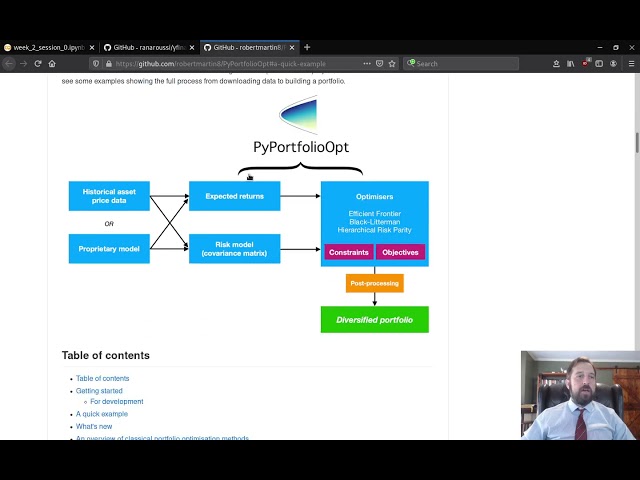The image size is (640, 480).
Task: Open the Library toolbar icon
Action: (x=570, y=64)
